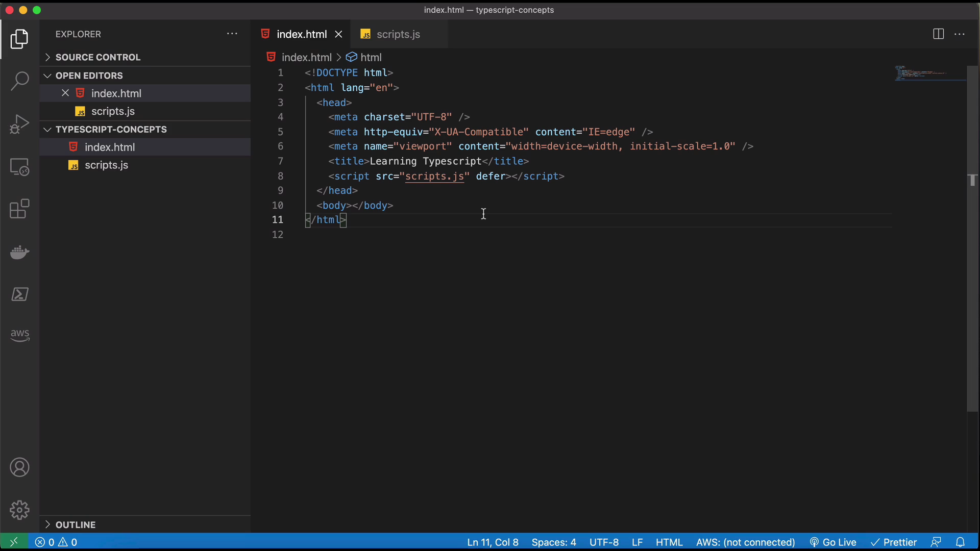Open the terminal-style panel icon in activity bar
The height and width of the screenshot is (551, 980).
click(x=19, y=294)
